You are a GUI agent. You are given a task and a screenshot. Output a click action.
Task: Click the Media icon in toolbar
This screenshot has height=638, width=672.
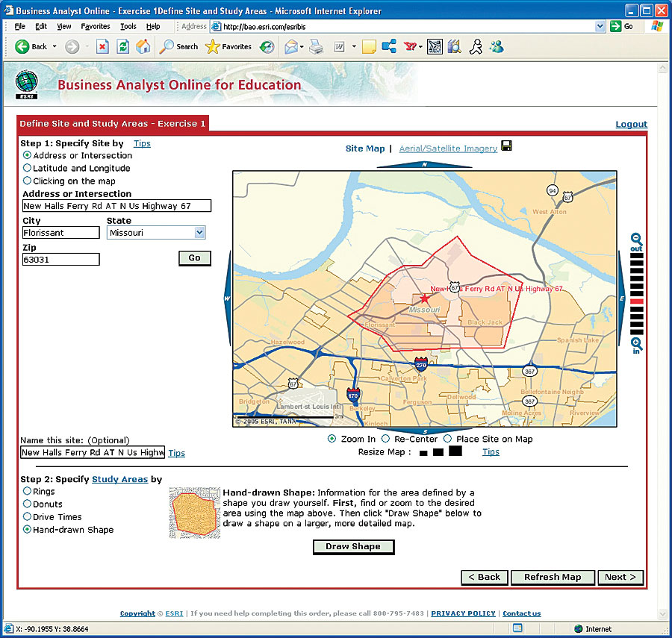267,47
